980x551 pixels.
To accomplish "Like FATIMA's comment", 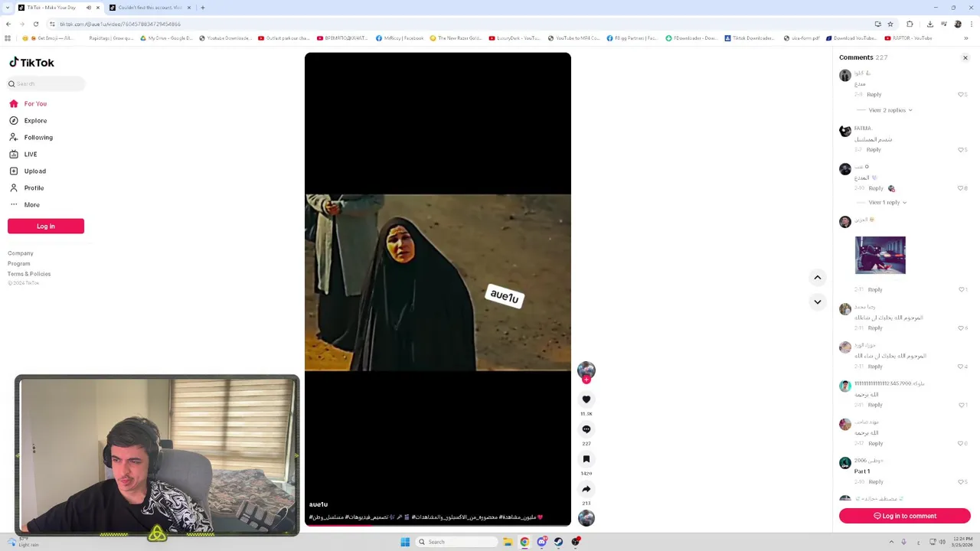I will point(962,150).
